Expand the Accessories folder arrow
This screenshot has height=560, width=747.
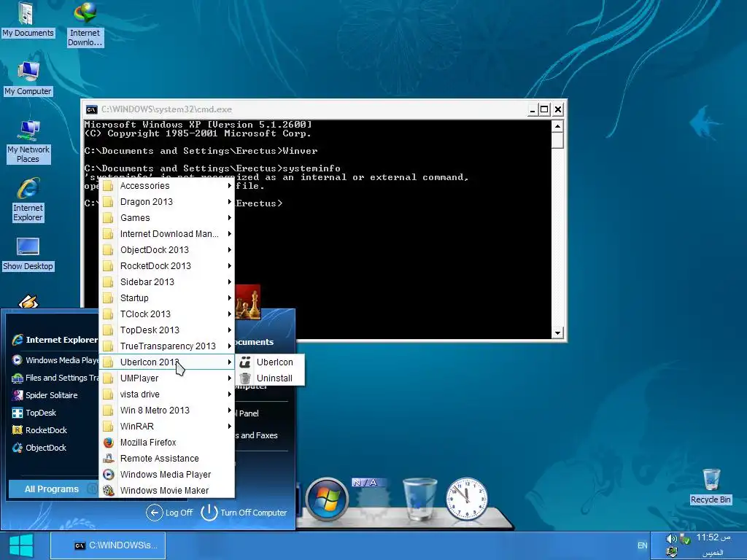[x=229, y=186]
